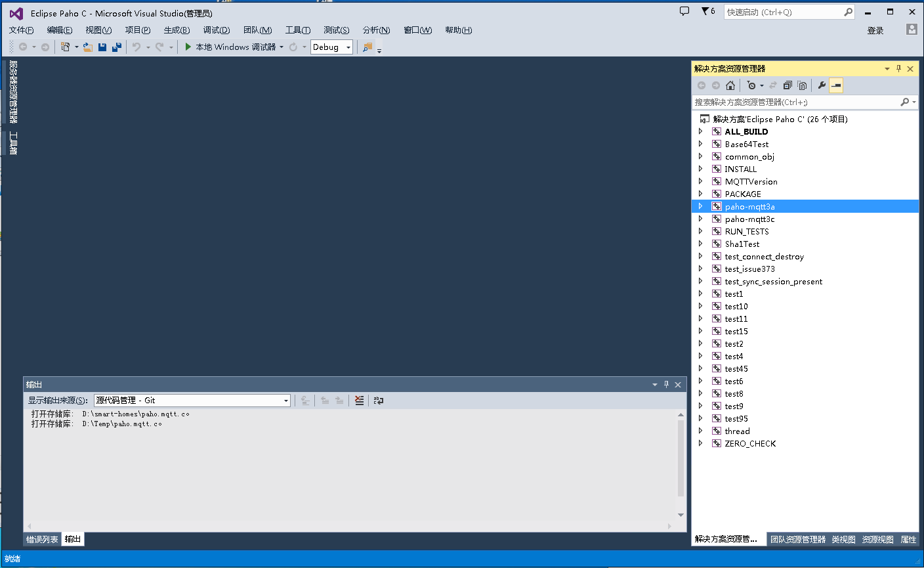Click the Collapse All icon in Solution Explorer
The width and height of the screenshot is (924, 568).
(x=787, y=85)
